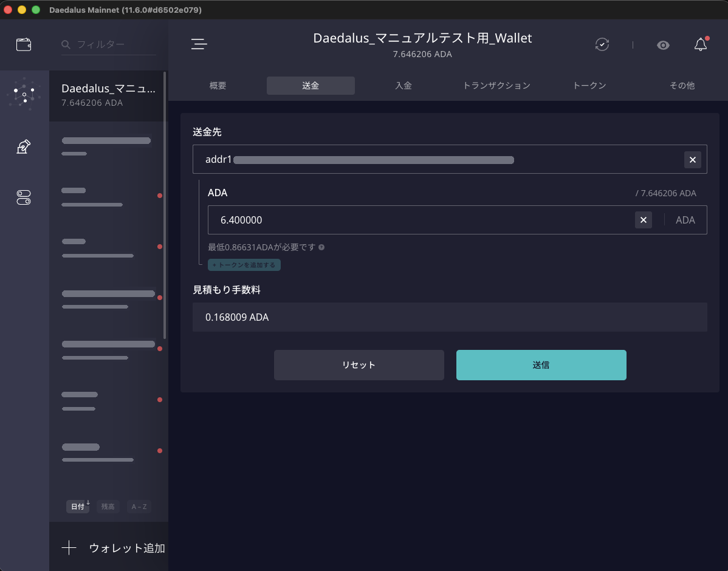Switch to the 概要 tab
The image size is (728, 571).
click(218, 86)
